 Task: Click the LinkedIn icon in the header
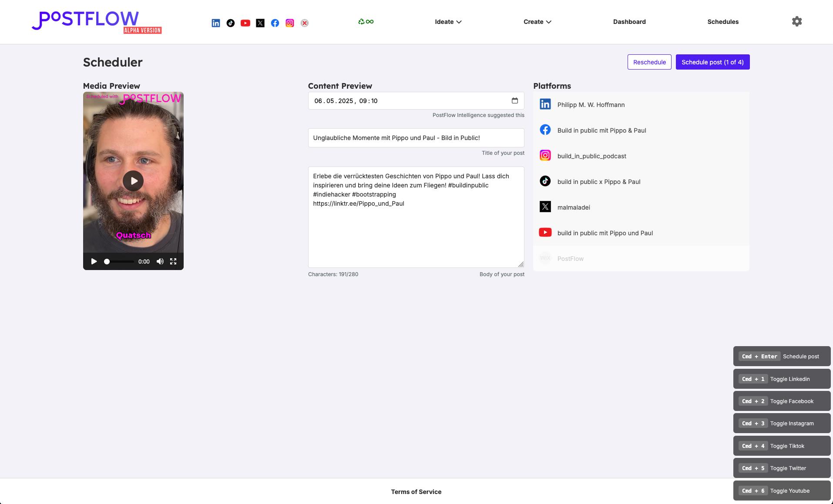(216, 23)
